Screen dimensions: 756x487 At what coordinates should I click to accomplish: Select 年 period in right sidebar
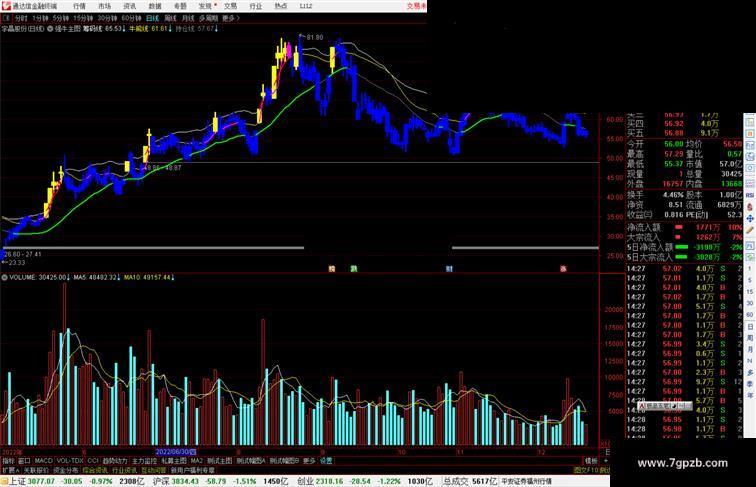coord(750,396)
